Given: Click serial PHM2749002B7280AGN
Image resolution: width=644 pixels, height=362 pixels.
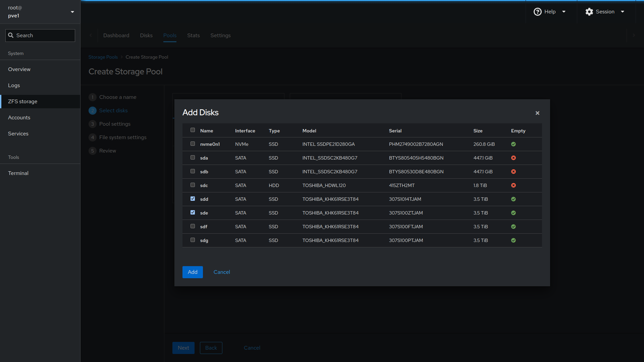Looking at the screenshot, I should [416, 144].
